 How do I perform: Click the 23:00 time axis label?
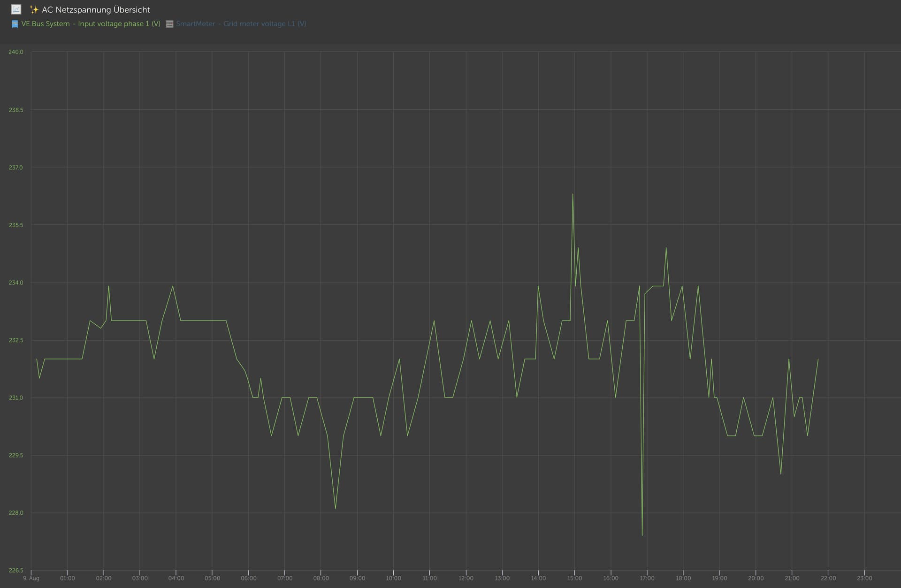point(864,578)
